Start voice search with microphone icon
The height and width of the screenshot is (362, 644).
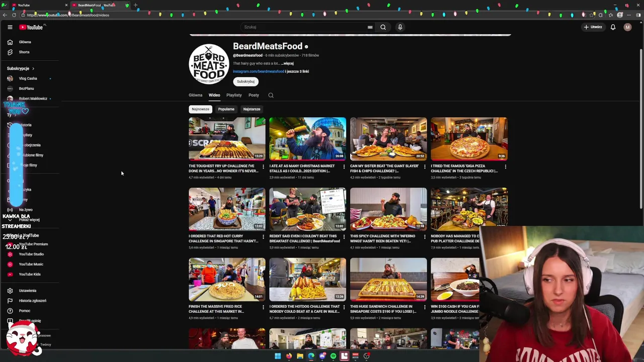point(400,27)
